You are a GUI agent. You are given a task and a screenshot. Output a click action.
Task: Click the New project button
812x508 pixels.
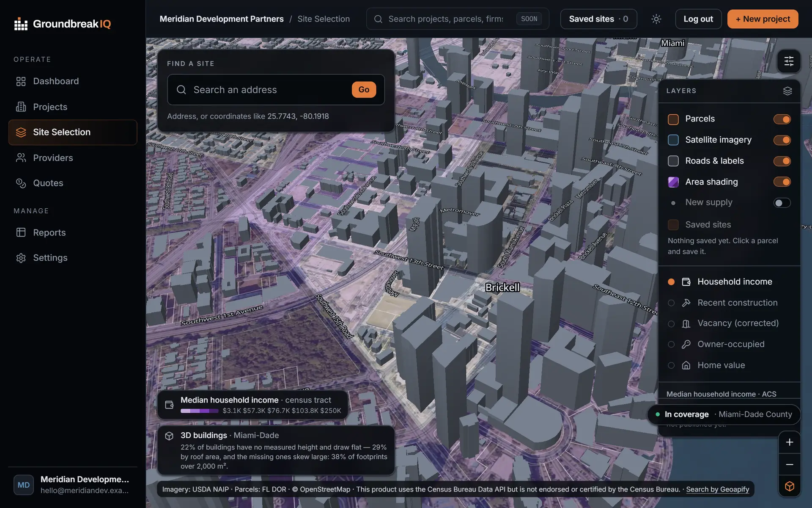click(x=763, y=19)
